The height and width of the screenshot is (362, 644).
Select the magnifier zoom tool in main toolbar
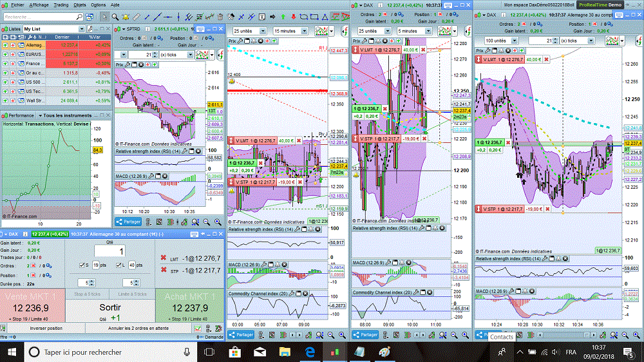[115, 17]
